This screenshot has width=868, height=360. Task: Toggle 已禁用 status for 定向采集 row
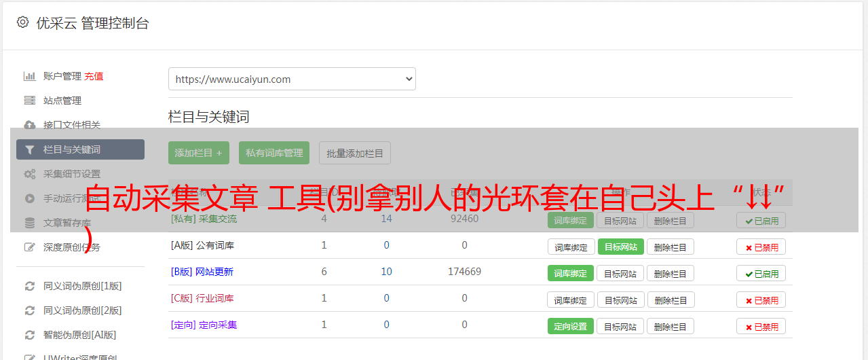[x=761, y=326]
